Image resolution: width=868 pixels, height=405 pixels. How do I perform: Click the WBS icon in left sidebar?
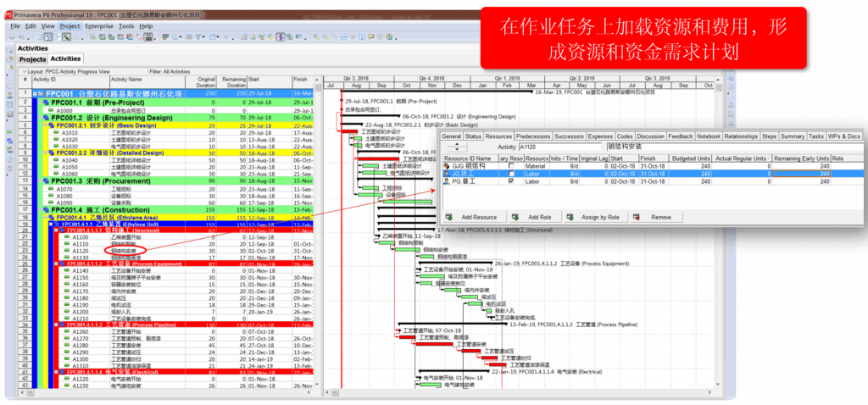point(9,141)
